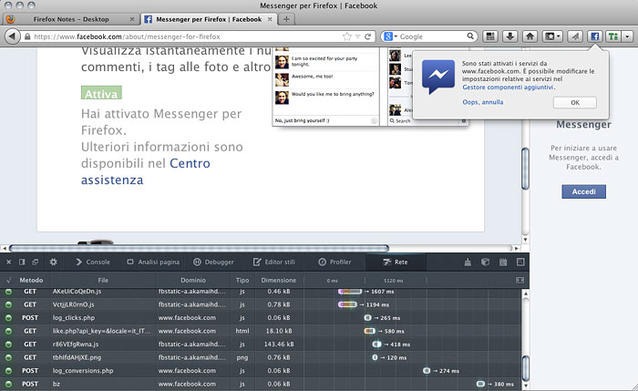Click the status column checkmark header

[x=8, y=280]
